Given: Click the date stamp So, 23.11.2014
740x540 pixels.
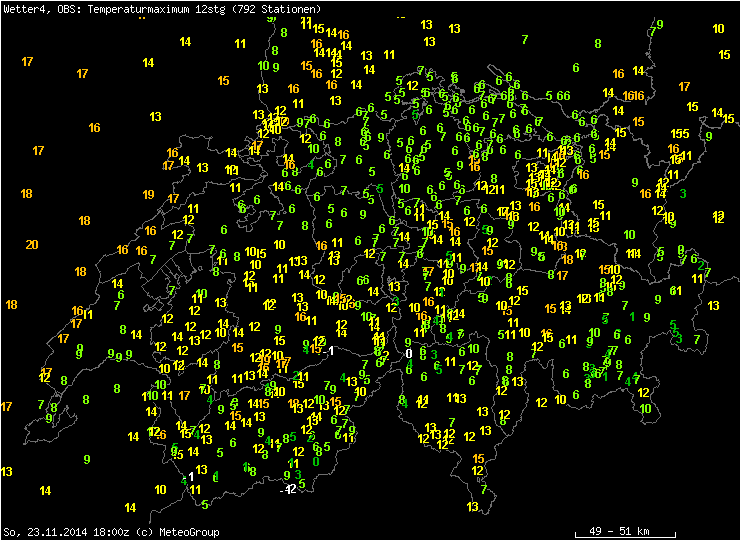Looking at the screenshot, I should tap(45, 532).
